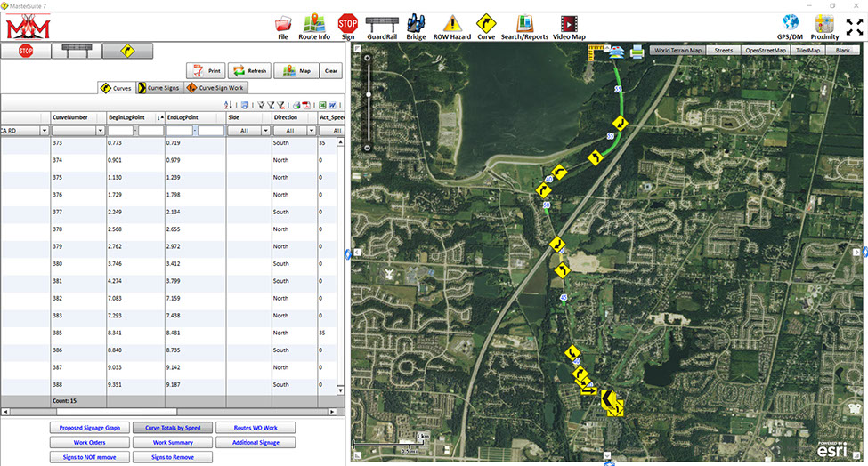Select the guardrail category toggle button
868x466 pixels.
click(x=75, y=51)
